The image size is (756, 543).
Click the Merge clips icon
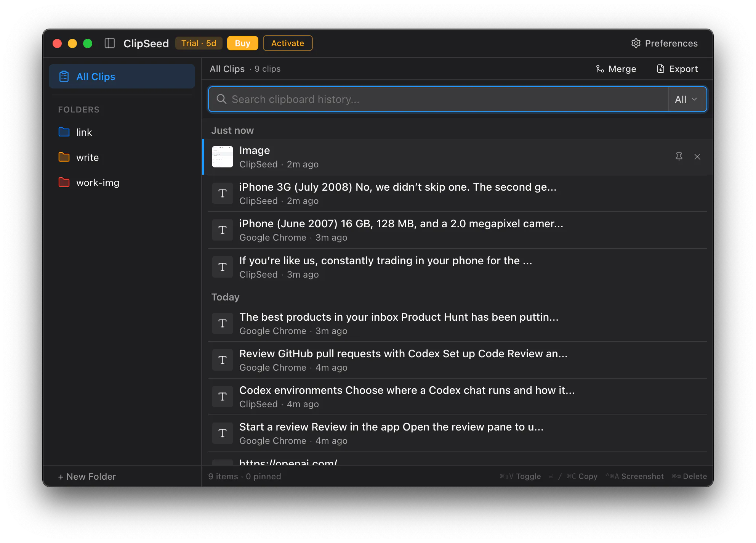tap(600, 69)
